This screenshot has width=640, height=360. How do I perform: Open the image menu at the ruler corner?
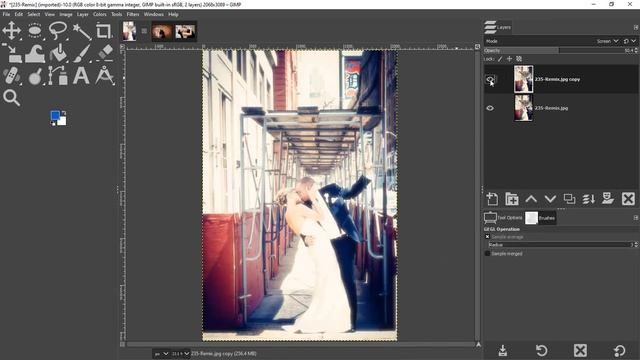tap(122, 47)
